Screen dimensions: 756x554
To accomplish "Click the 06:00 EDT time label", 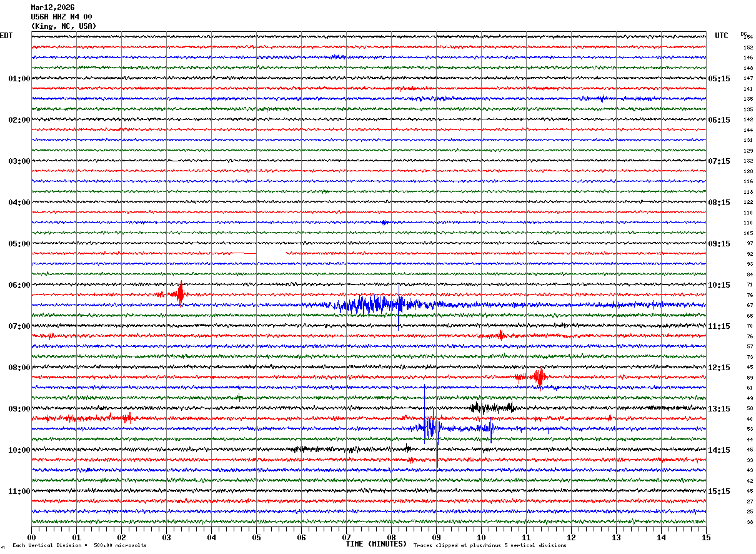I will tap(19, 285).
